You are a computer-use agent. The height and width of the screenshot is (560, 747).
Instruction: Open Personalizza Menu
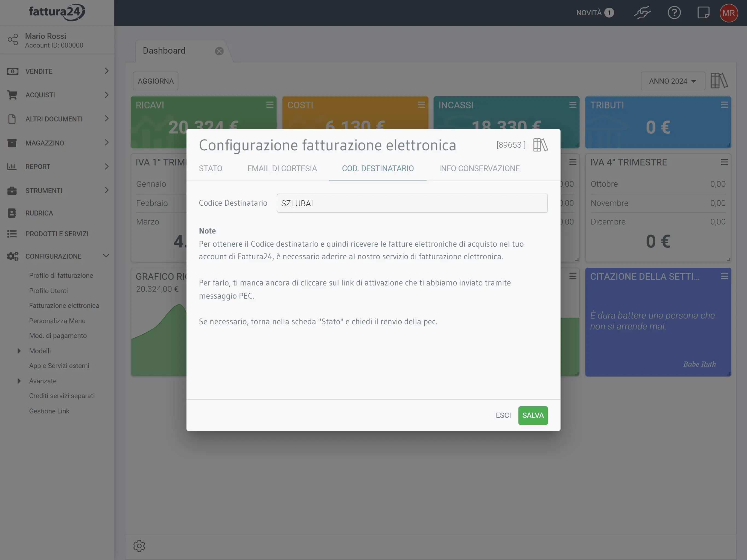(x=57, y=321)
